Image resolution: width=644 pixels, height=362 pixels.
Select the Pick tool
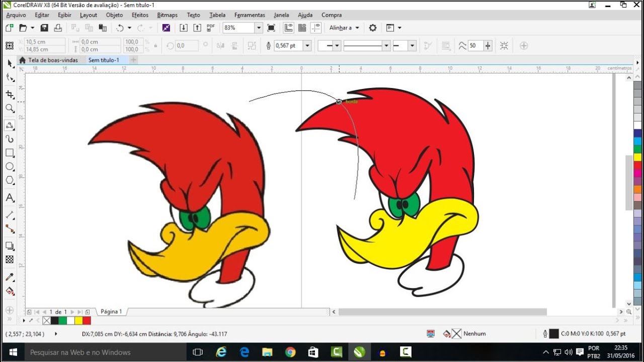click(x=10, y=63)
